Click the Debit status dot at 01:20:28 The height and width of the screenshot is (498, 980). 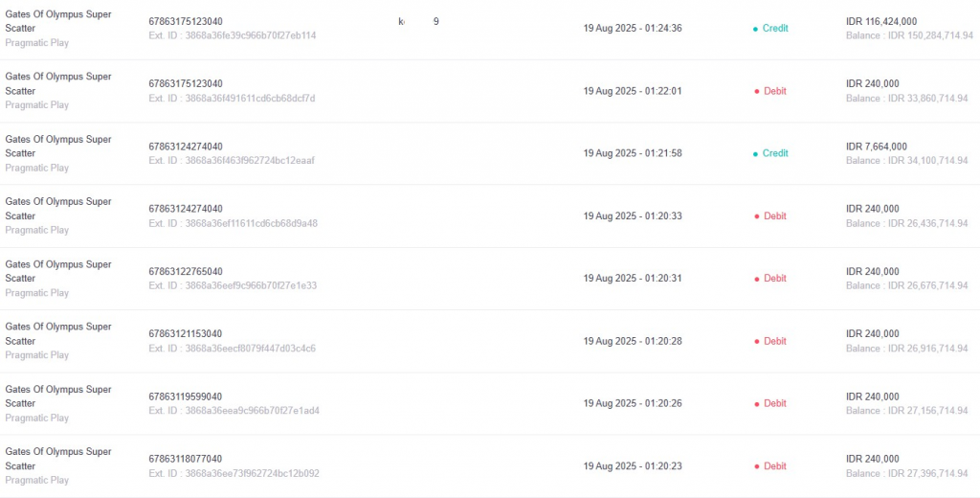coord(757,342)
